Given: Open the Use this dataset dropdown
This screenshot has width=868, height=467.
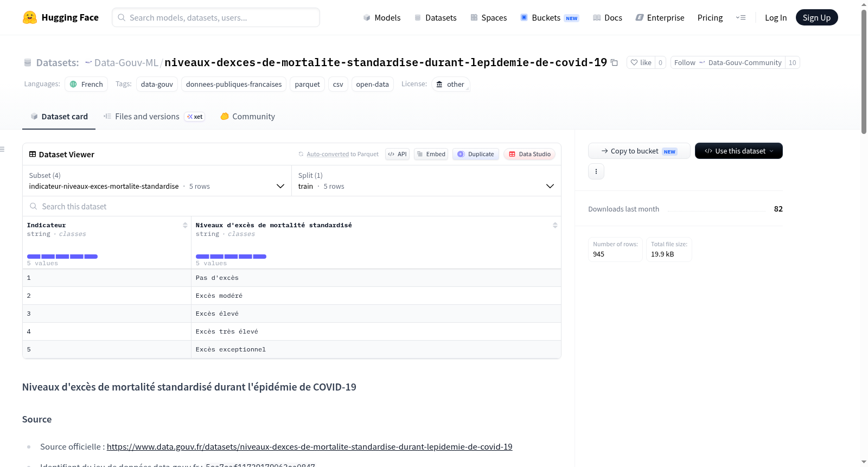Looking at the screenshot, I should 738,151.
